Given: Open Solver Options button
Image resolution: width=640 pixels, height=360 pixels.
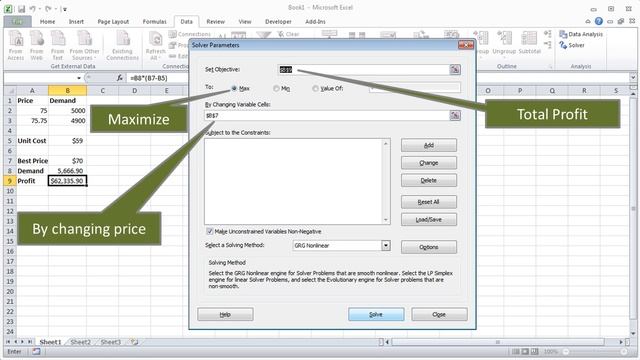Looking at the screenshot, I should click(x=429, y=247).
